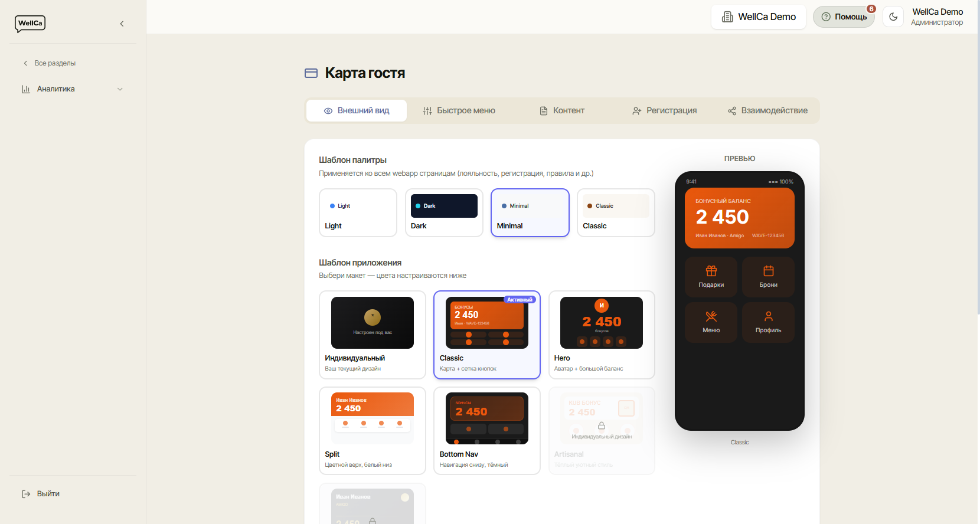This screenshot has height=524, width=980.
Task: Toggle dark mode moon icon
Action: point(893,17)
